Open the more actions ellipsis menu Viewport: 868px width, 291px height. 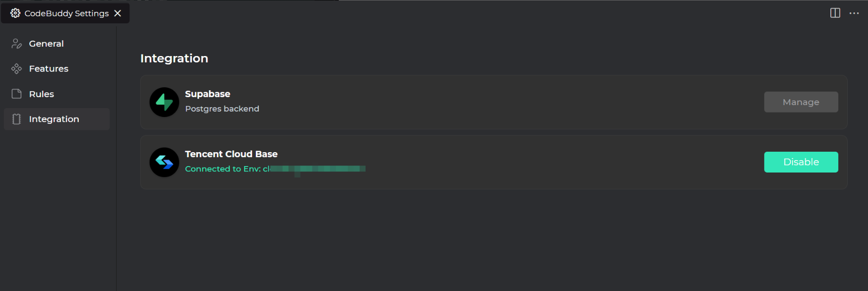pos(854,13)
